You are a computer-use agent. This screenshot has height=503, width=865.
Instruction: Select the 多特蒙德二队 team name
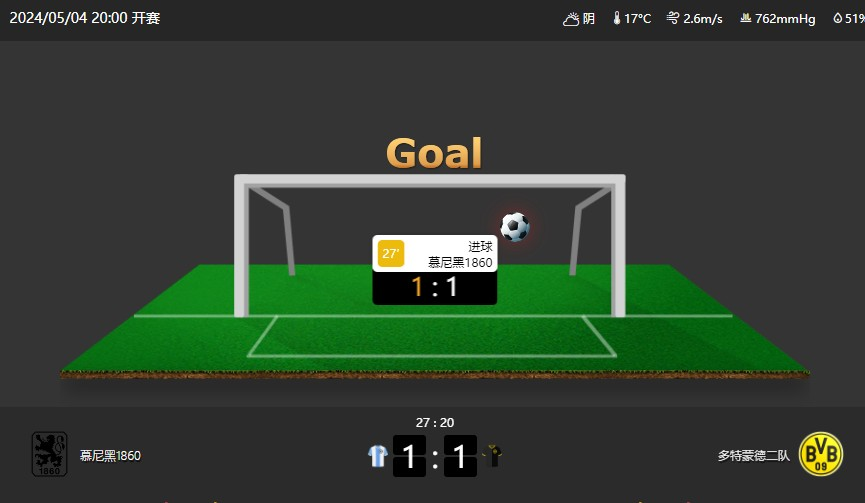click(x=754, y=456)
